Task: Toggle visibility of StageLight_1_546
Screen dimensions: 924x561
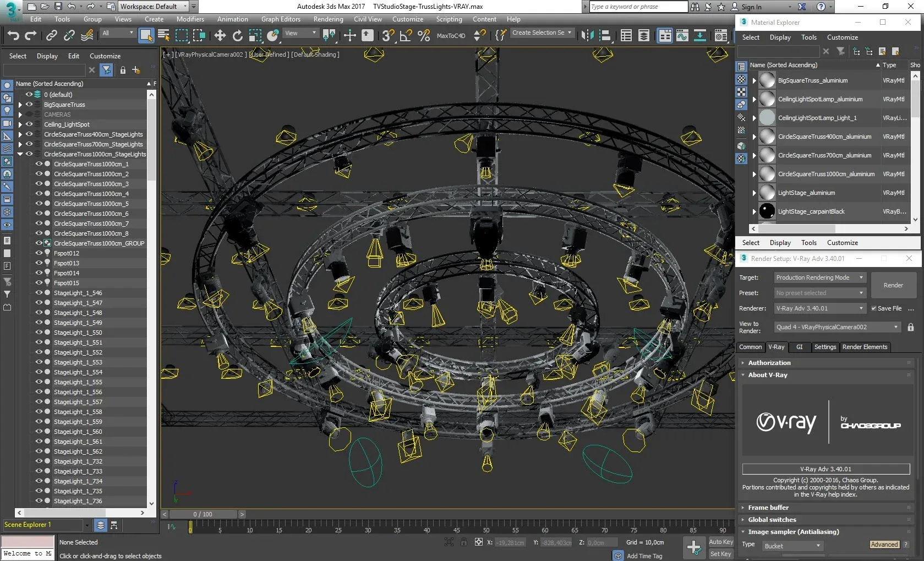Action: 39,292
